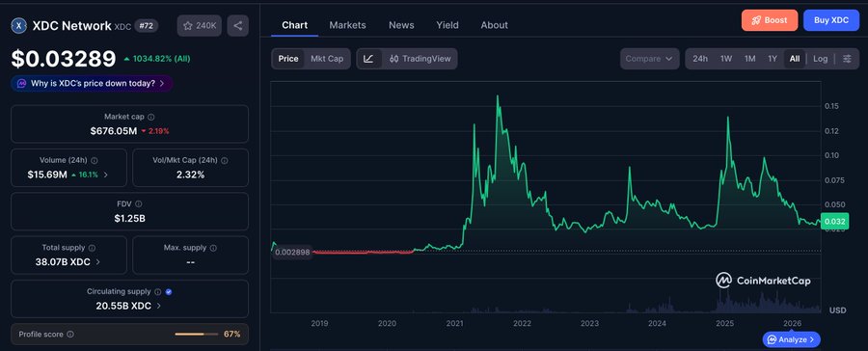Switch to line chart style icon
868x351 pixels.
click(x=369, y=59)
